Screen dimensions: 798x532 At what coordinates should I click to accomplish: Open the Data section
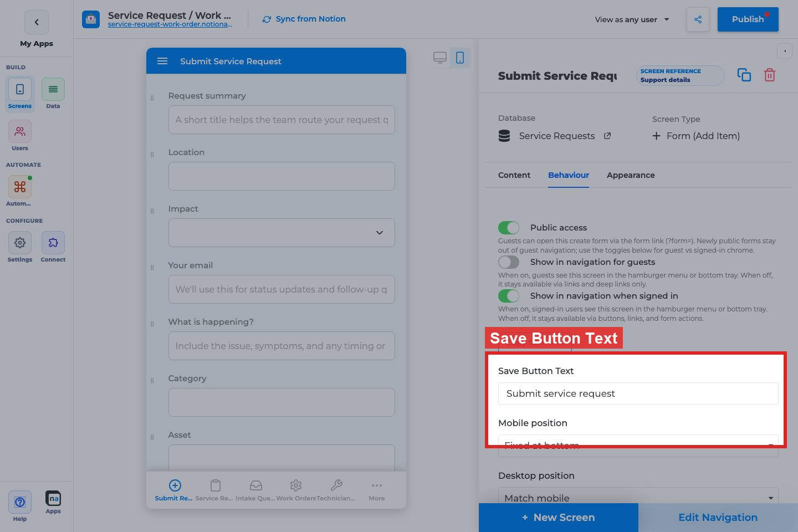point(53,94)
